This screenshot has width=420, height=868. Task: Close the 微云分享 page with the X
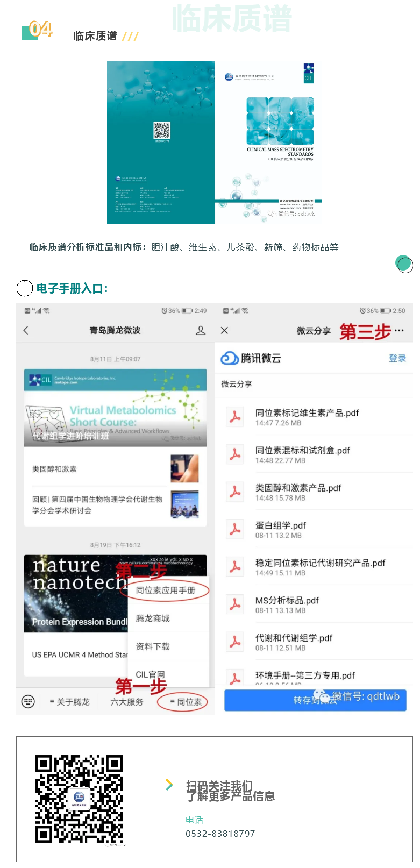(x=225, y=331)
